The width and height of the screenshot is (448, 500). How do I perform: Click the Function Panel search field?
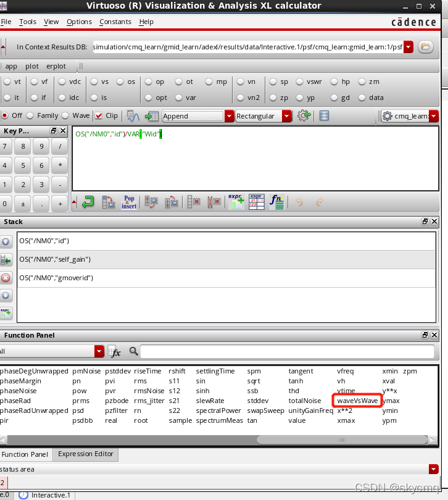tap(288, 351)
